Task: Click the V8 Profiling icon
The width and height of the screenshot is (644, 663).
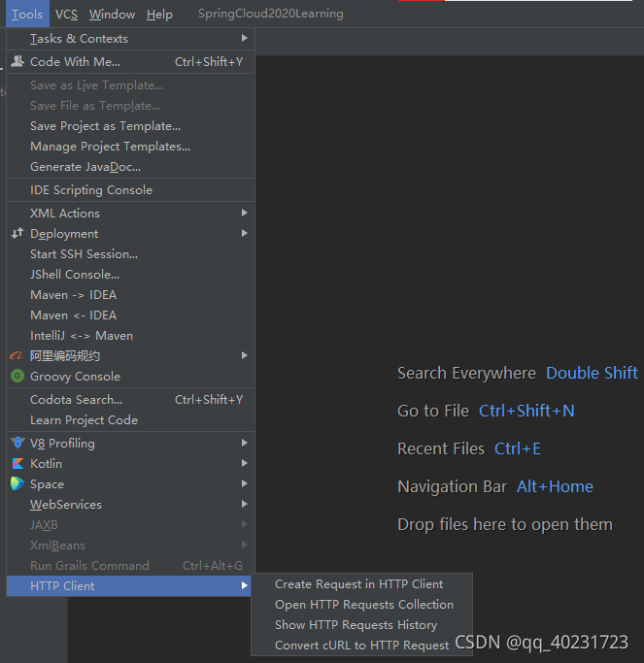Action: (x=17, y=443)
